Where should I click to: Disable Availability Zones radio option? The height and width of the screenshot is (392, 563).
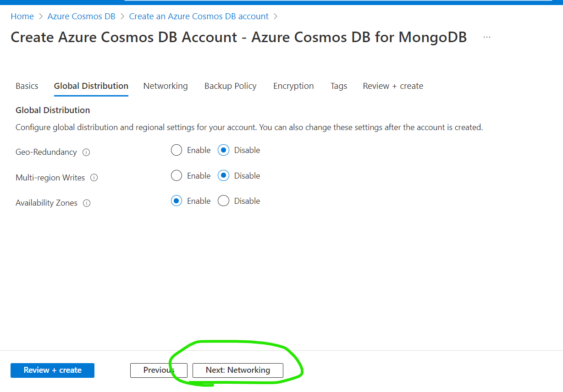(223, 201)
